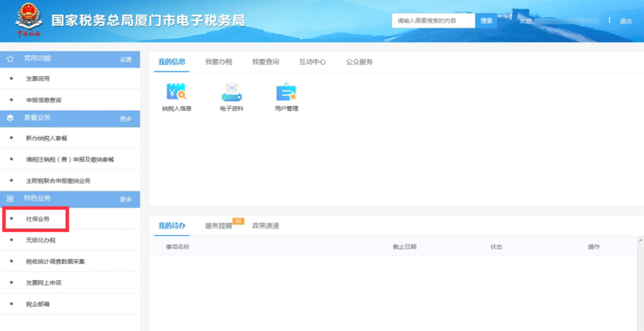644x331 pixels.
Task: Click the 事项名称 column header
Action: tap(177, 247)
